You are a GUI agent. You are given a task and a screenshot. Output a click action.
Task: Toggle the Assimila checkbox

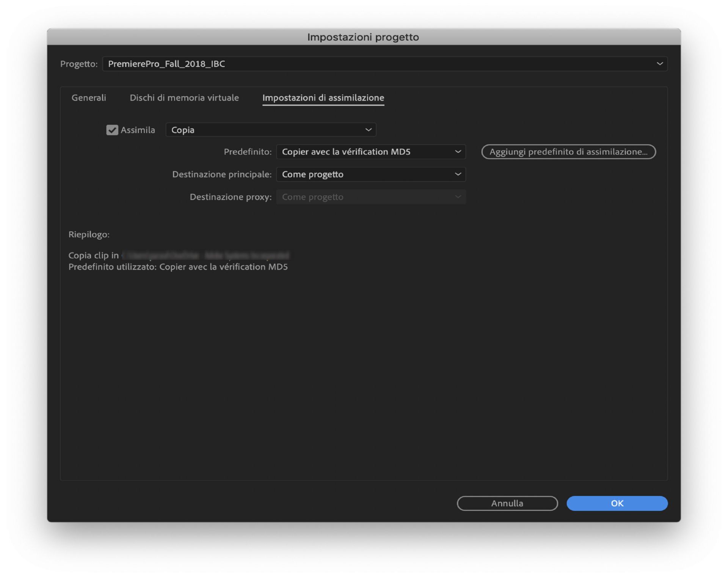(112, 130)
